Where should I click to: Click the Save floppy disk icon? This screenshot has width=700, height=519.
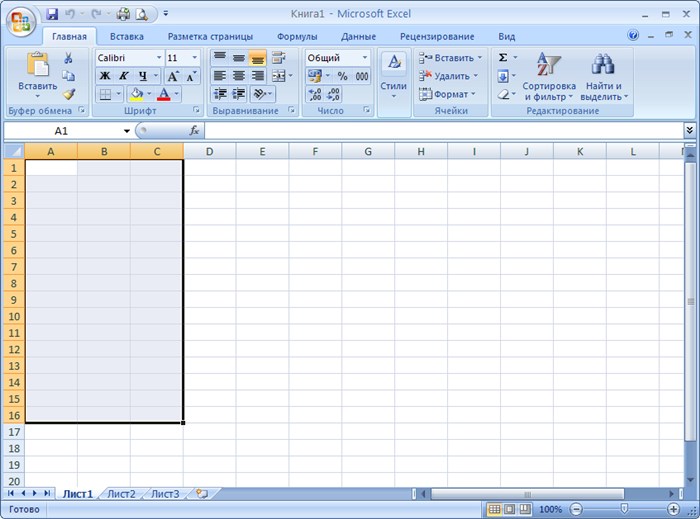point(52,14)
